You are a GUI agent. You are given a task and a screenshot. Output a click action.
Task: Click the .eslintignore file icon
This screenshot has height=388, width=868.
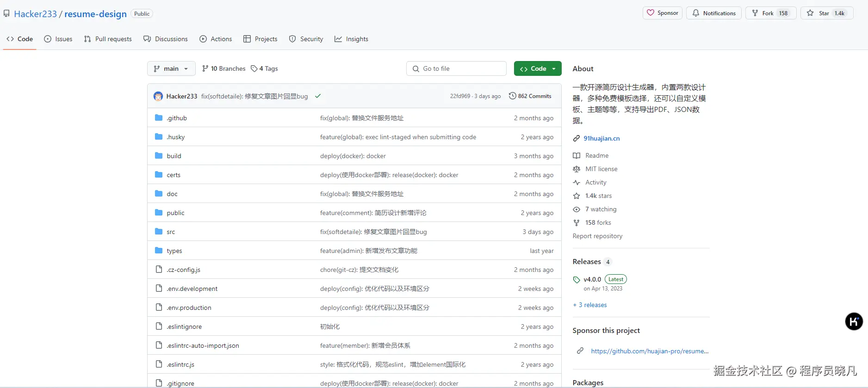click(x=159, y=326)
